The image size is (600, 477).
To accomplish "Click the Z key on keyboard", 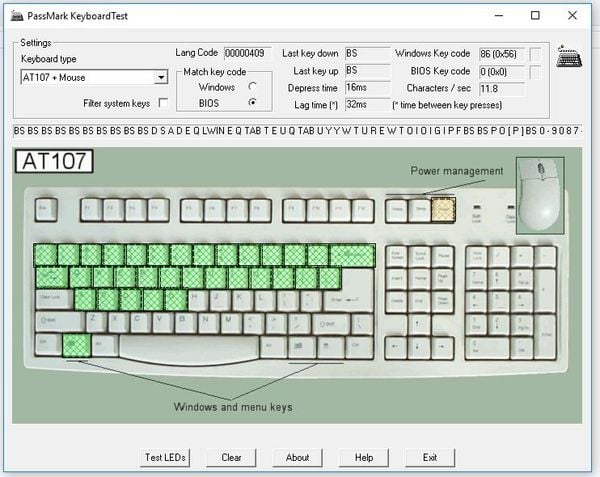I will 95,322.
